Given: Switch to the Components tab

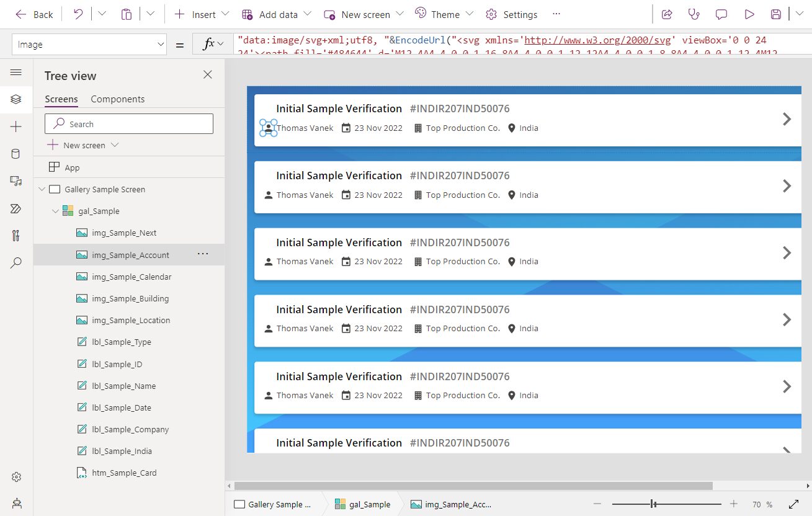Looking at the screenshot, I should click(117, 99).
